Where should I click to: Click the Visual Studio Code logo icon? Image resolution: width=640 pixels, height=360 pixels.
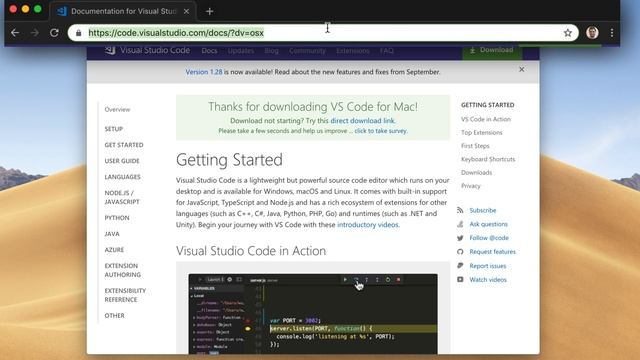(110, 50)
